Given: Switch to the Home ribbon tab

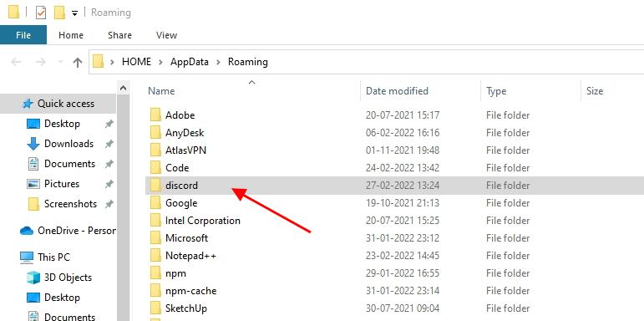Looking at the screenshot, I should (x=71, y=35).
